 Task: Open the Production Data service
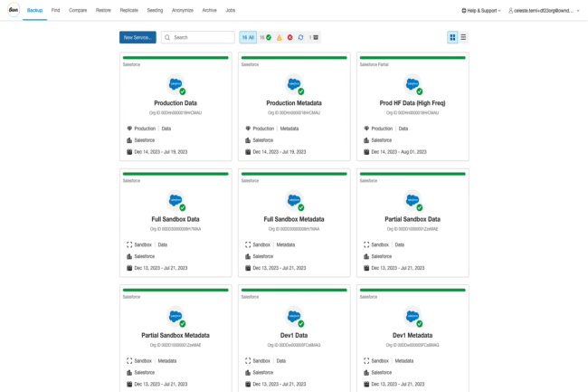[175, 103]
